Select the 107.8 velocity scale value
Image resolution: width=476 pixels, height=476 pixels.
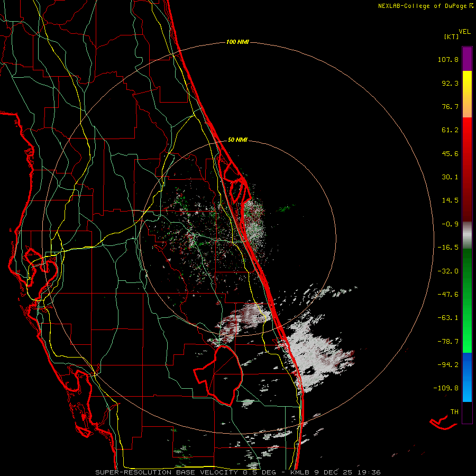[448, 59]
